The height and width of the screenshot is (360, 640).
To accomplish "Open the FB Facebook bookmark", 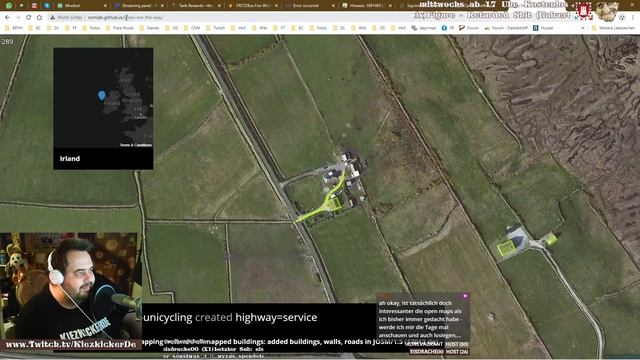I will click(x=448, y=28).
